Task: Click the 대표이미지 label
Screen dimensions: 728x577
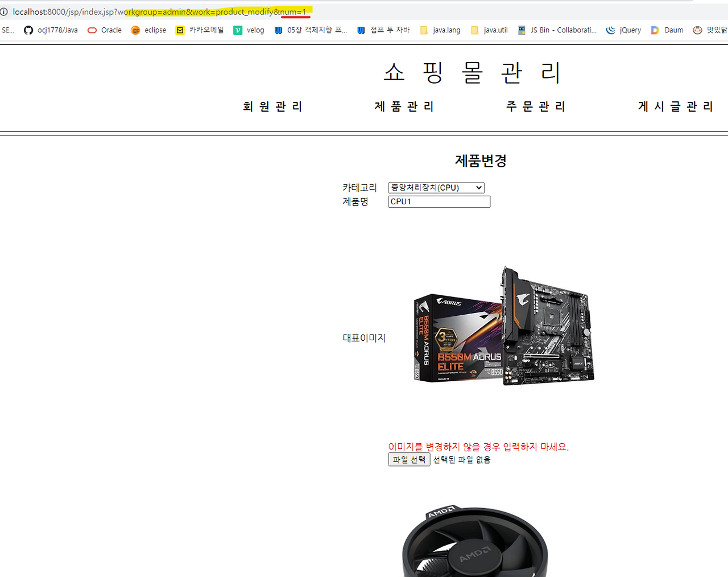Action: coord(364,338)
